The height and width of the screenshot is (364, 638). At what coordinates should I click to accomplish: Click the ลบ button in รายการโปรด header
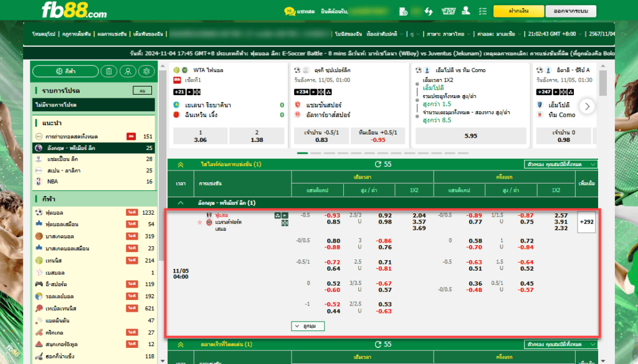pos(143,91)
